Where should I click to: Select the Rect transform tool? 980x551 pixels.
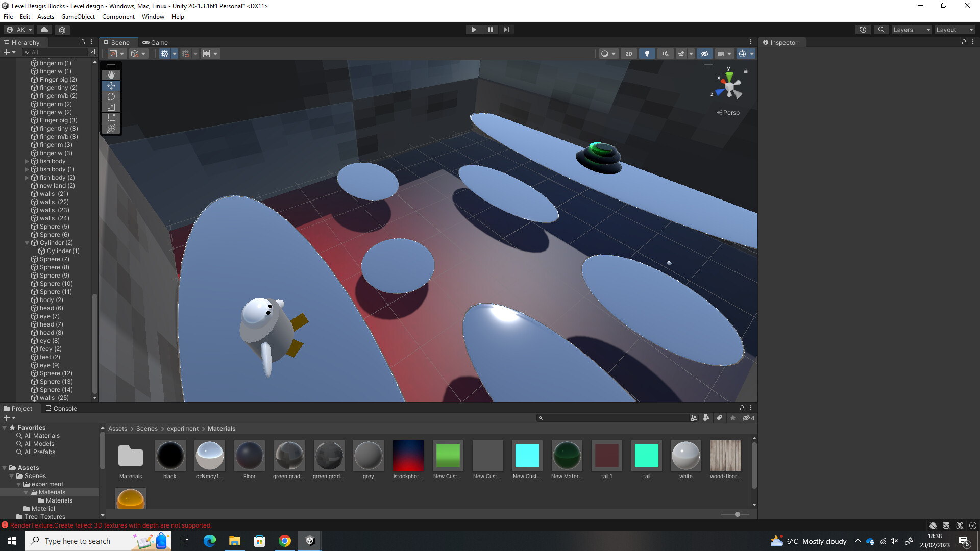[x=111, y=118]
